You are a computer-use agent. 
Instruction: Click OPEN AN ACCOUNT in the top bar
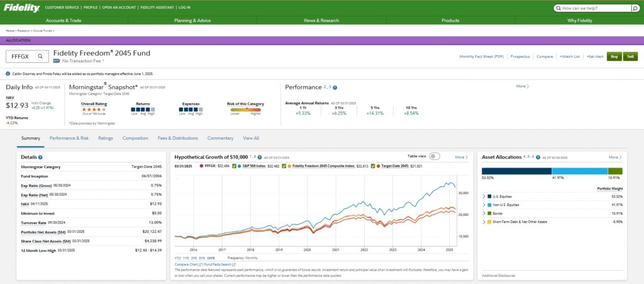tap(118, 8)
